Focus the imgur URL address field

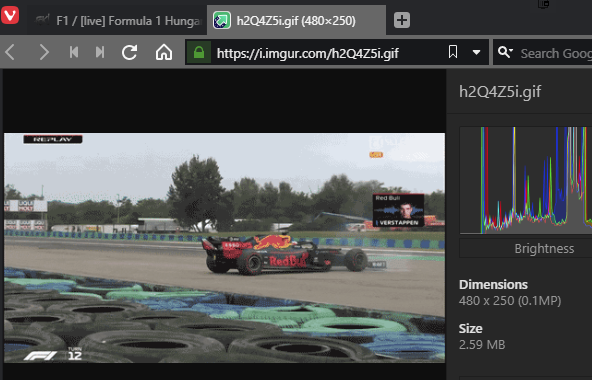pos(328,53)
